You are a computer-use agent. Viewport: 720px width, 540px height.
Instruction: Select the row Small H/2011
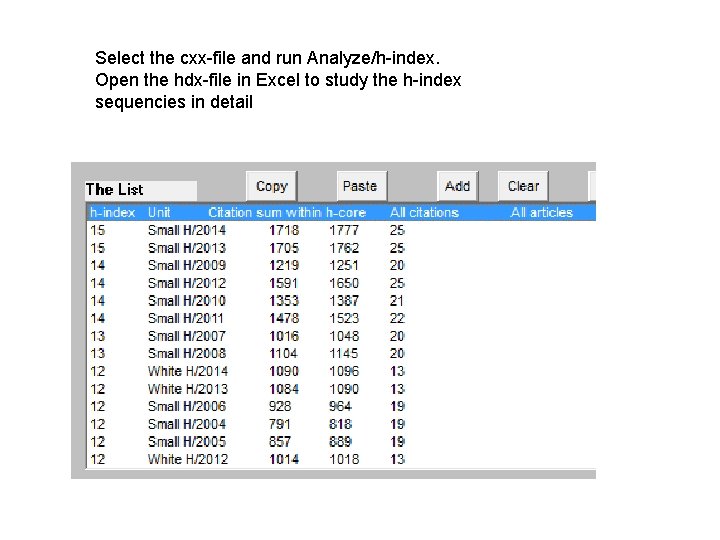pos(341,318)
